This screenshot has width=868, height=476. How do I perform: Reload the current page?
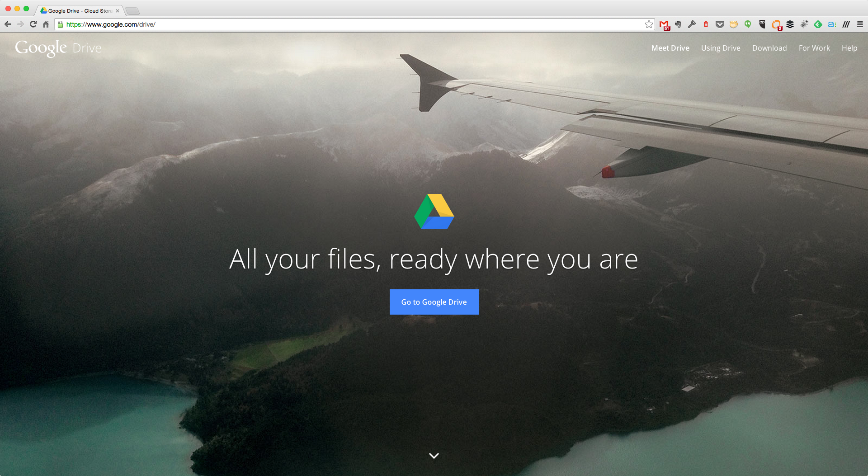(x=33, y=24)
